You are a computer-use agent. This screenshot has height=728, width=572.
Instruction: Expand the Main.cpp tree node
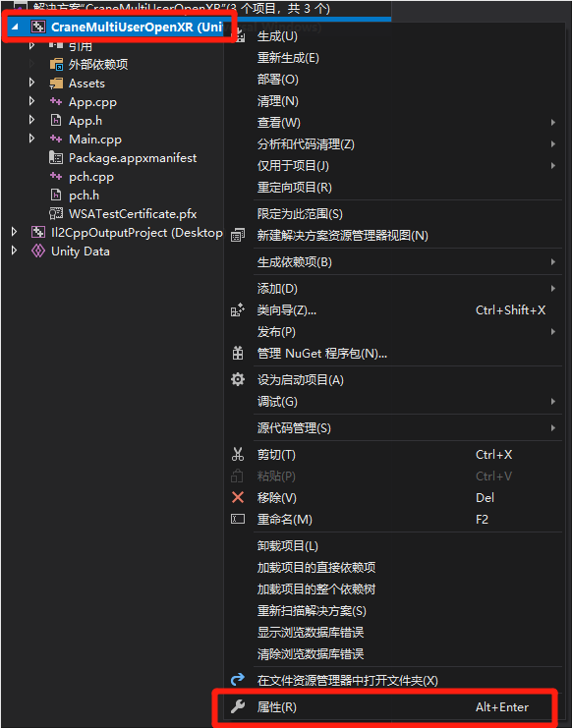coord(31,139)
